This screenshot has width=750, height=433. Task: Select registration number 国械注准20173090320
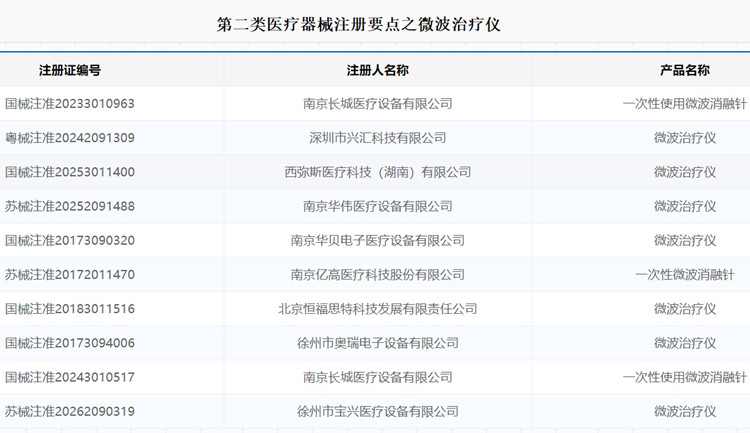70,241
